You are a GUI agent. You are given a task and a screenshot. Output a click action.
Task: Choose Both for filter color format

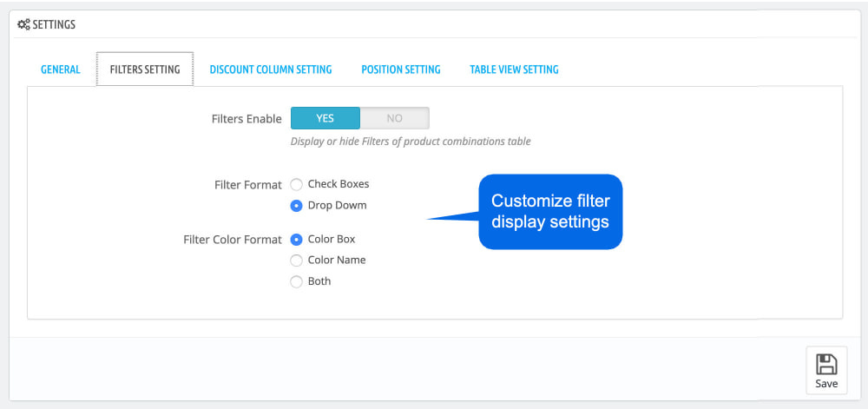[x=297, y=281]
